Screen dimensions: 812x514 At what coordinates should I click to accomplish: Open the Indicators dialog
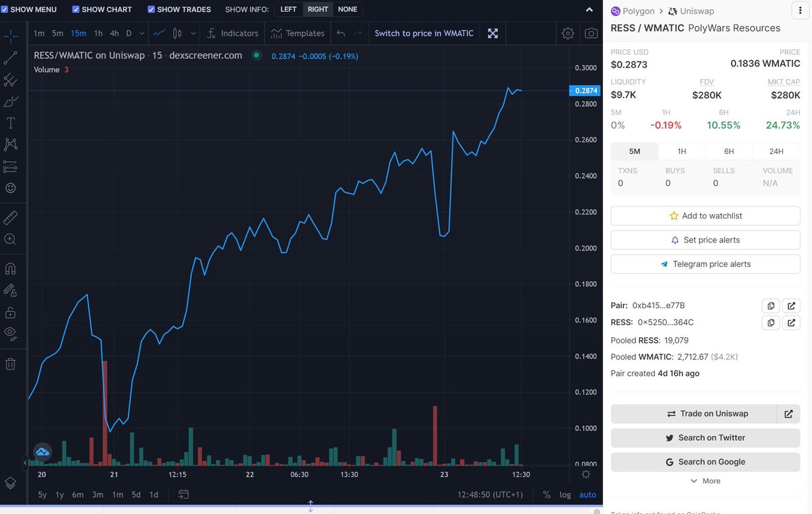233,33
